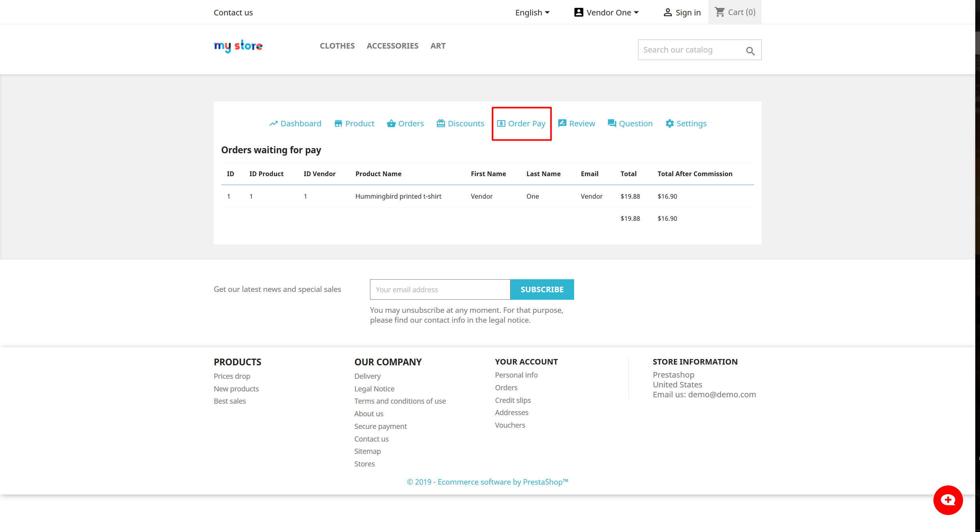This screenshot has width=980, height=532.
Task: Click the Dashboard navigation icon
Action: click(274, 124)
